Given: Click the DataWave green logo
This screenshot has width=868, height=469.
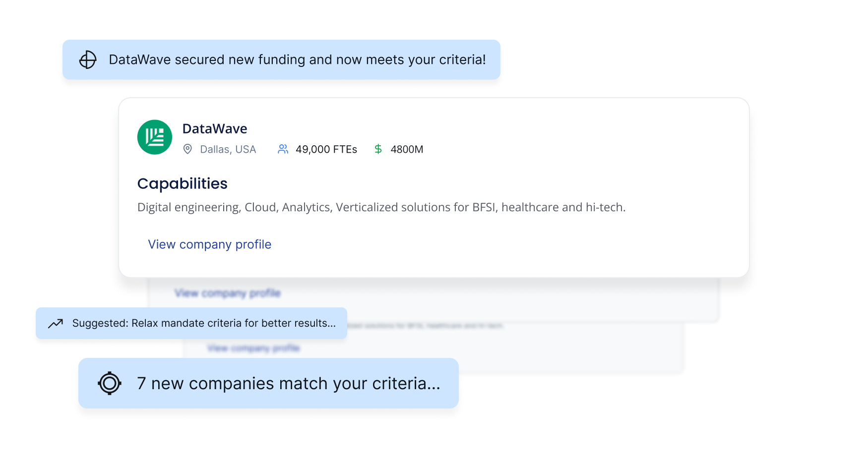Looking at the screenshot, I should point(155,137).
